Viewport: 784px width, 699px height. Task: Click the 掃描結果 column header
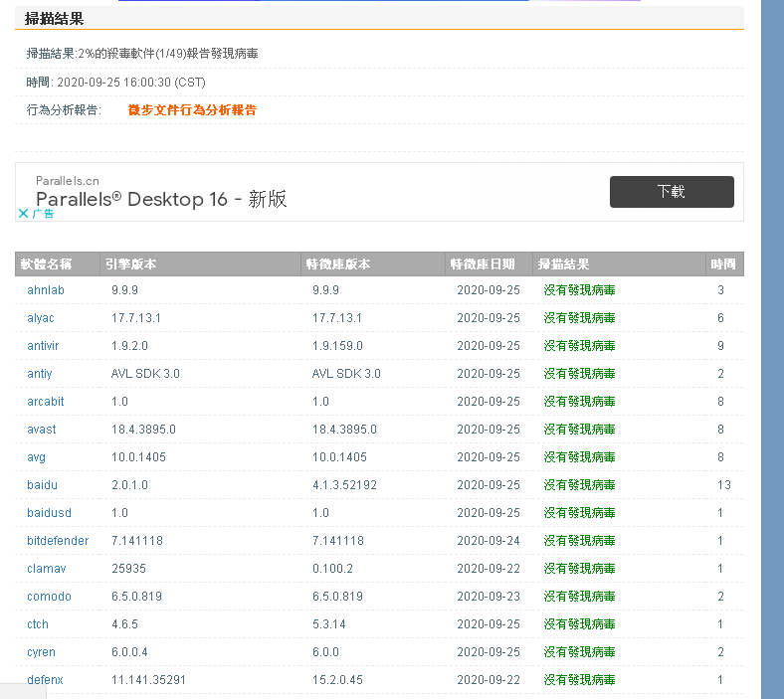[563, 264]
